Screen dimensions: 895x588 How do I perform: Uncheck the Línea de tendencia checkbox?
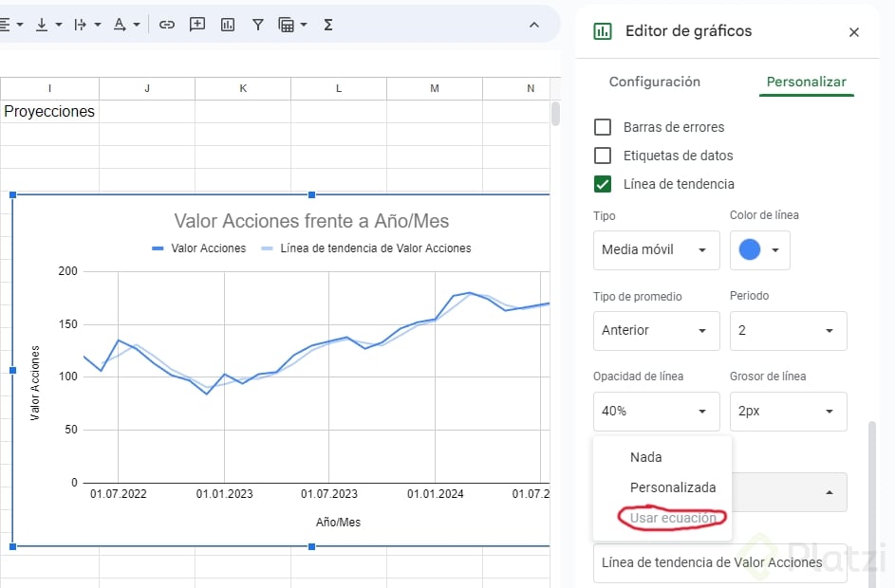coord(602,184)
